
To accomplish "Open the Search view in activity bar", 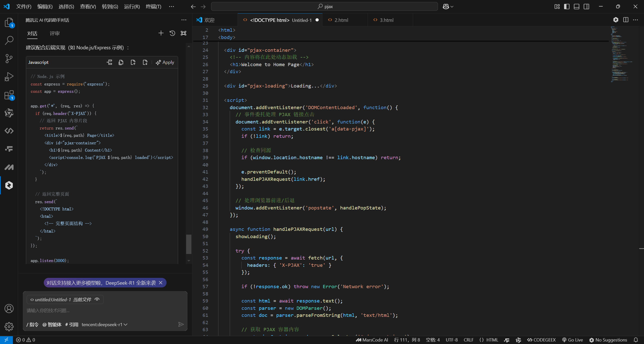I will pyautogui.click(x=9, y=40).
